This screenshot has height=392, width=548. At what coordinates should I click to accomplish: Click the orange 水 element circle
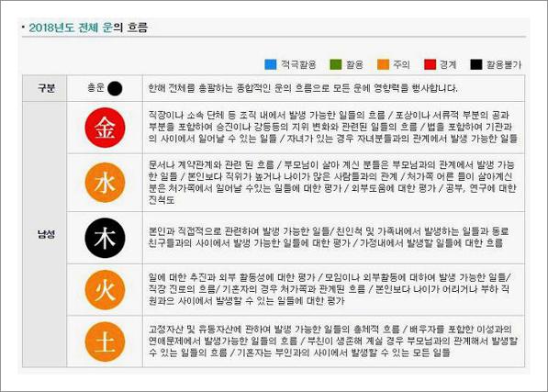[105, 183]
